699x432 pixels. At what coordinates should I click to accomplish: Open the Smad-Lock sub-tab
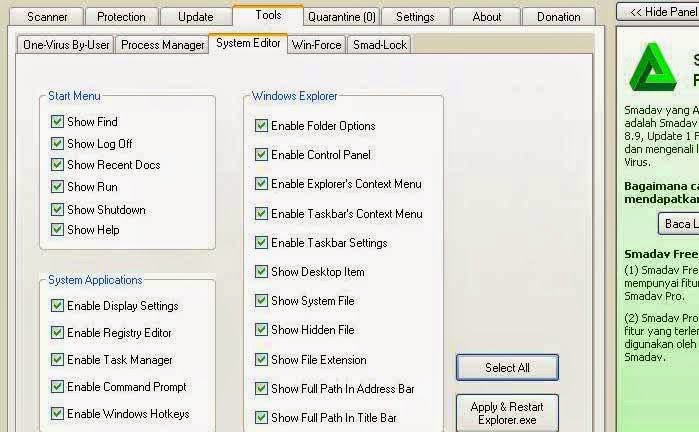point(380,45)
